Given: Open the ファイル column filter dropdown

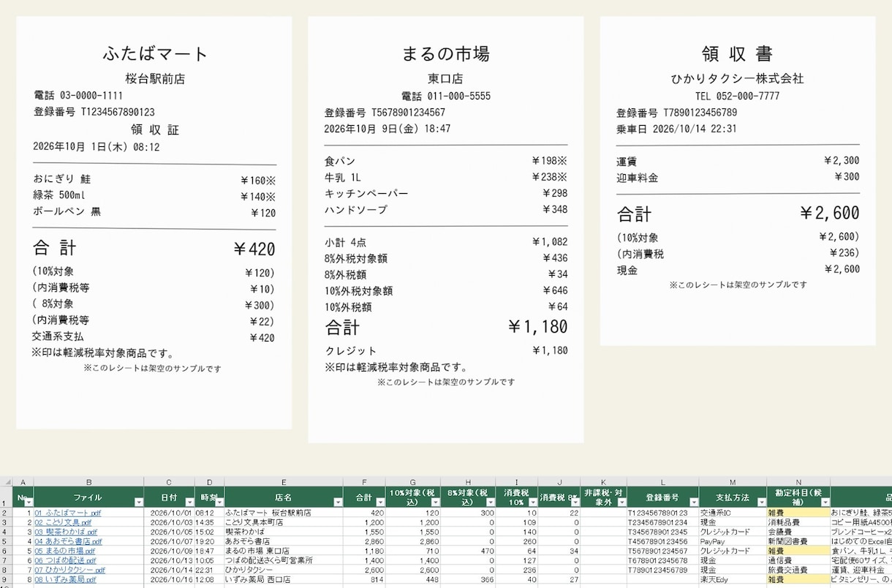Looking at the screenshot, I should click(x=138, y=502).
